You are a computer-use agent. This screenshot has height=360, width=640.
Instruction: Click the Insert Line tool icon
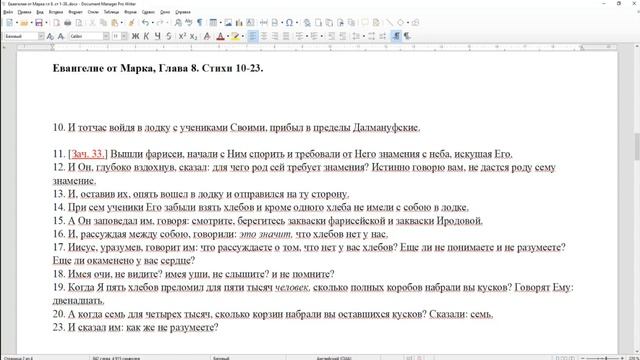(x=389, y=23)
